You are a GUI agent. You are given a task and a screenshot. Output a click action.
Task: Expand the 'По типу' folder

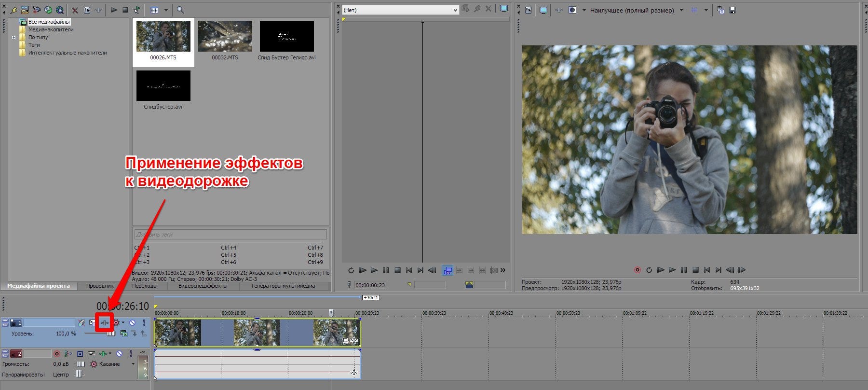[x=14, y=37]
